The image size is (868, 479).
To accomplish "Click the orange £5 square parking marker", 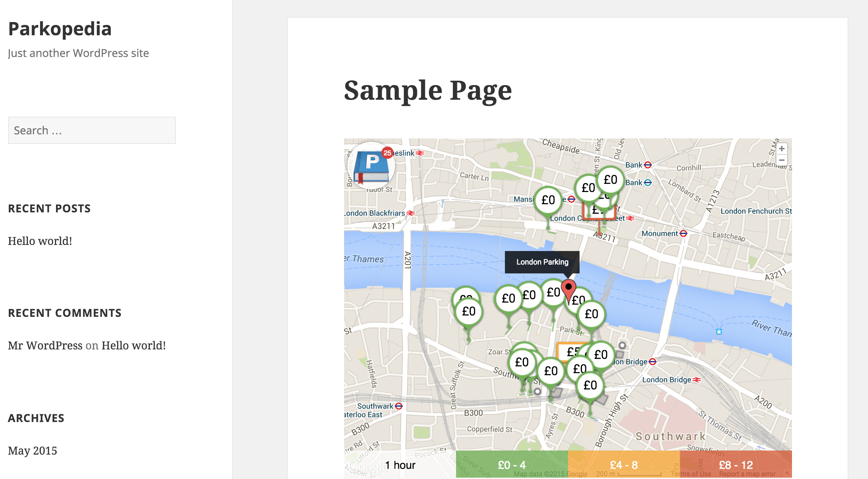I will coord(572,351).
